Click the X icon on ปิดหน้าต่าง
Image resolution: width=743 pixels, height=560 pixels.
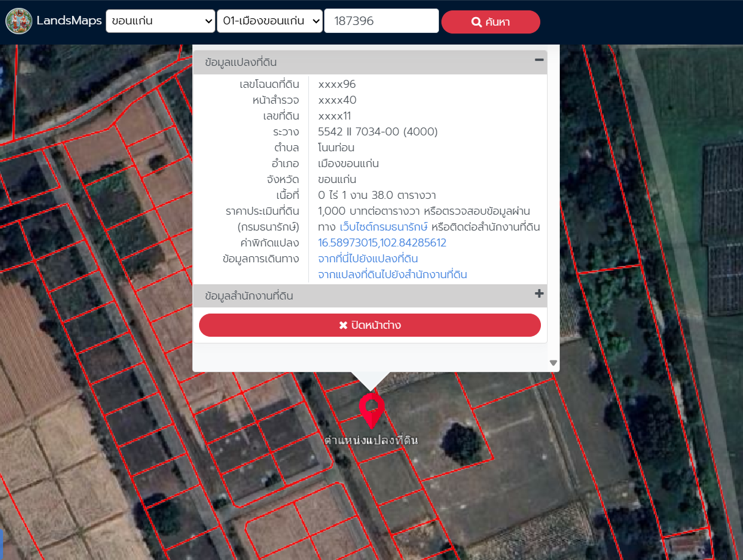tap(343, 325)
